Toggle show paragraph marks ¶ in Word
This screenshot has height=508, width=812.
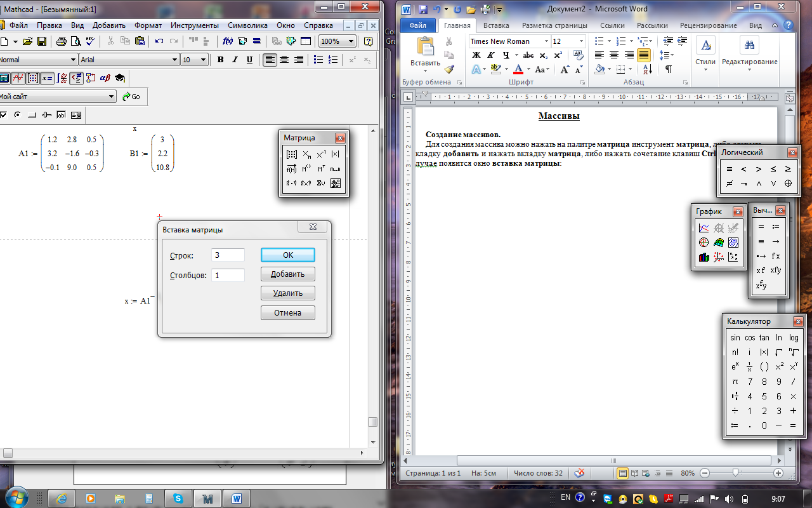pyautogui.click(x=668, y=69)
